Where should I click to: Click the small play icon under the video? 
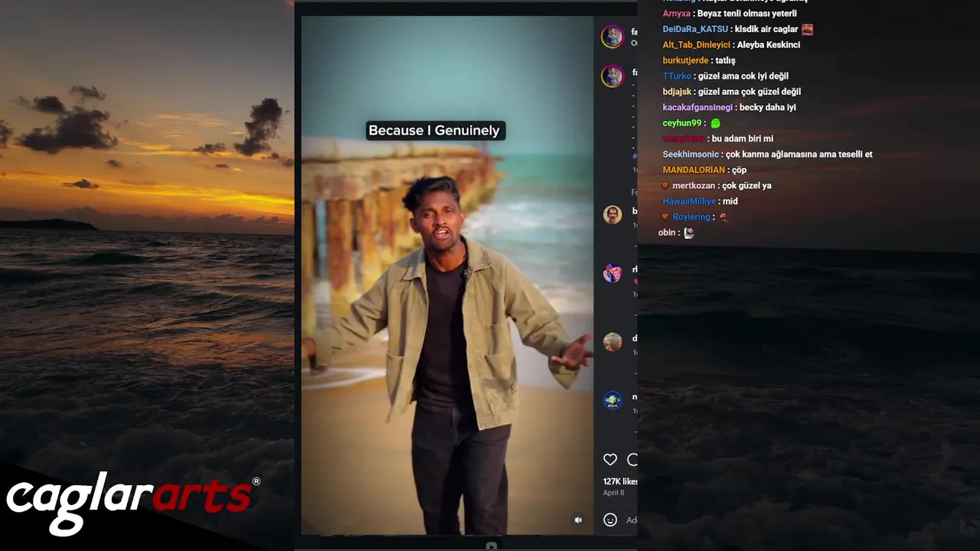point(491,546)
